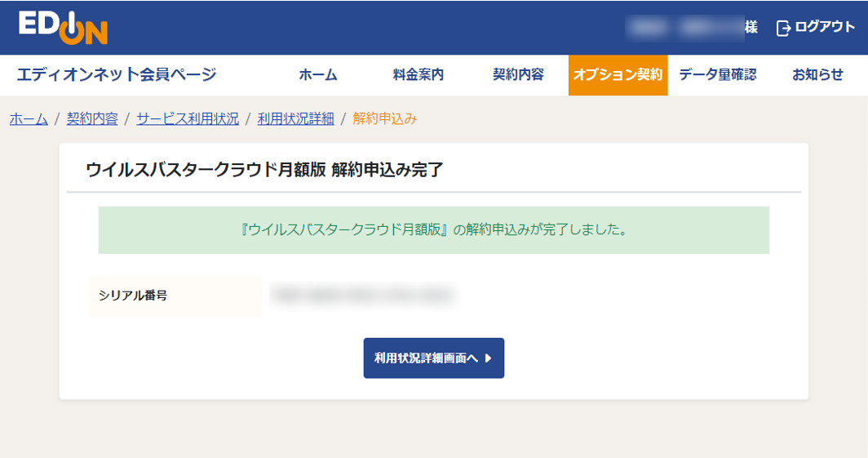Screen dimensions: 868x458
Task: Open the ホーム navigation tab
Action: click(x=318, y=75)
